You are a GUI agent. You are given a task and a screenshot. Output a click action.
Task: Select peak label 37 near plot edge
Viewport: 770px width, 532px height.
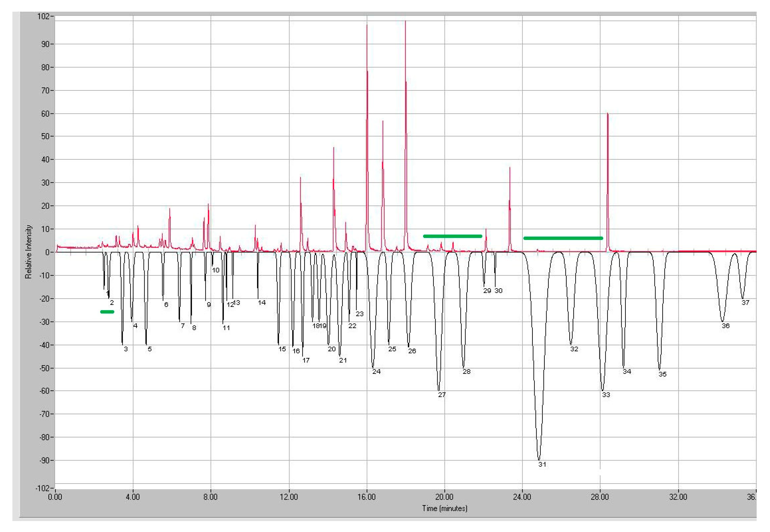pos(745,302)
